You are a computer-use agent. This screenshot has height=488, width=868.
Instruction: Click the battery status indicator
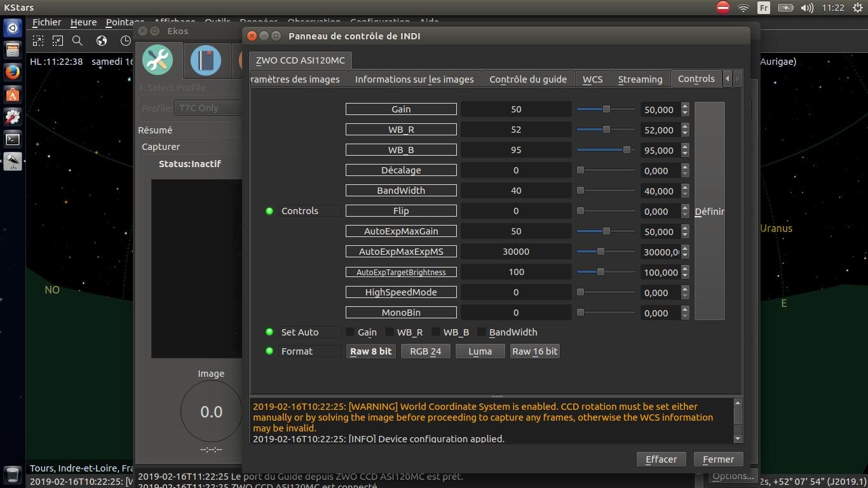click(786, 8)
